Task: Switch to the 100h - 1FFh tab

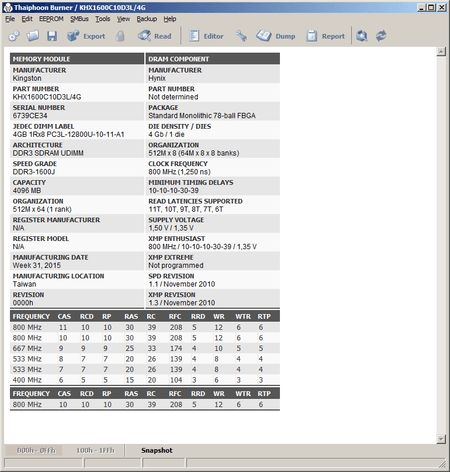Action: [x=95, y=450]
